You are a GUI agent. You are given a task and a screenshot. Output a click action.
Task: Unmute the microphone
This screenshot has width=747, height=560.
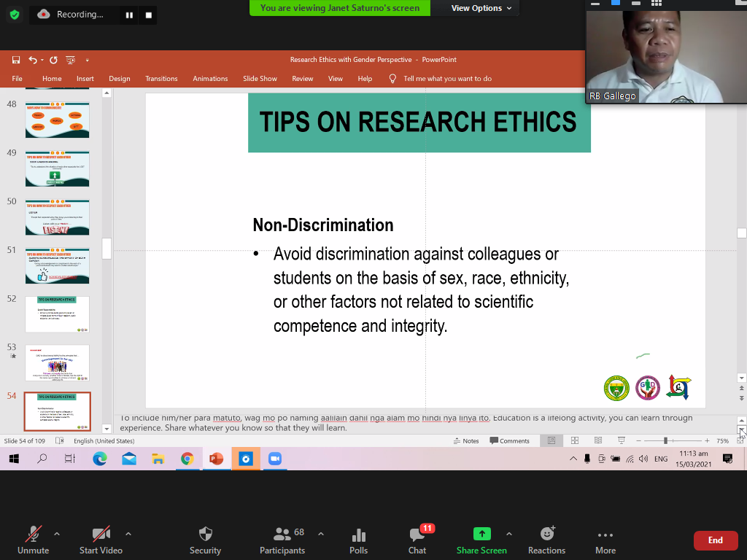click(x=33, y=534)
